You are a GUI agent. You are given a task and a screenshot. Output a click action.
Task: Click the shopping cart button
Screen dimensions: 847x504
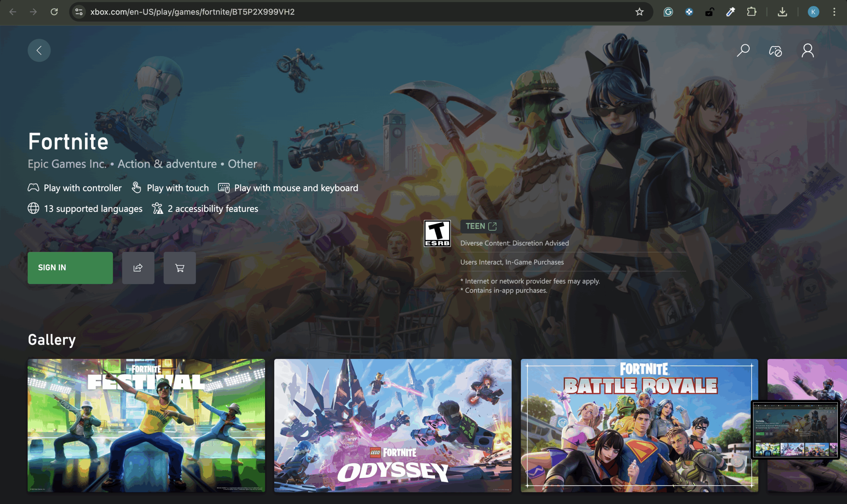[179, 268]
